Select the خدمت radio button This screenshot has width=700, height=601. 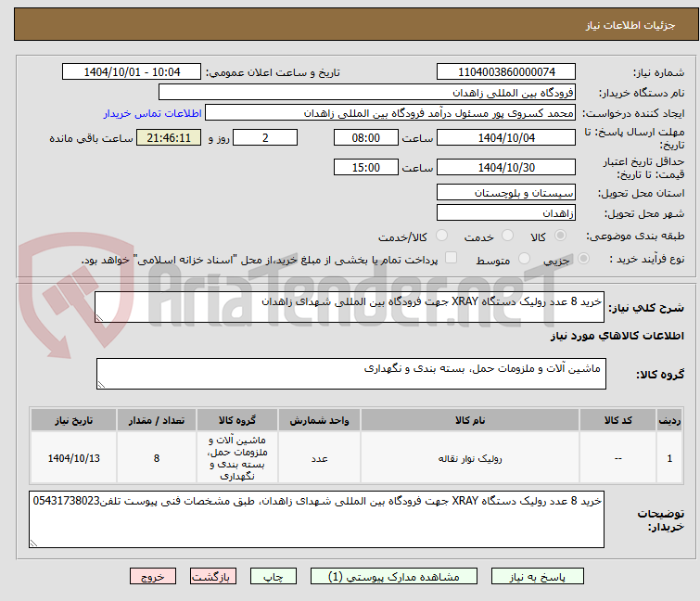click(507, 236)
